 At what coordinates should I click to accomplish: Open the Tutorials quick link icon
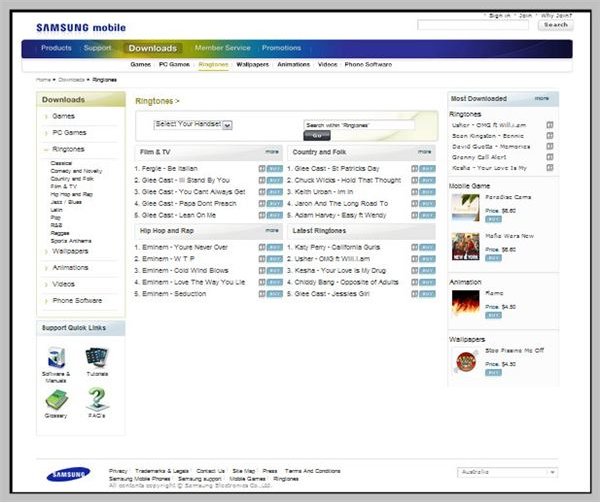[x=97, y=358]
